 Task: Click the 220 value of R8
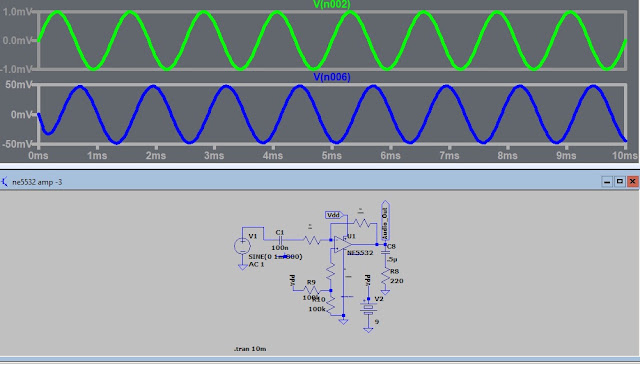click(x=397, y=281)
